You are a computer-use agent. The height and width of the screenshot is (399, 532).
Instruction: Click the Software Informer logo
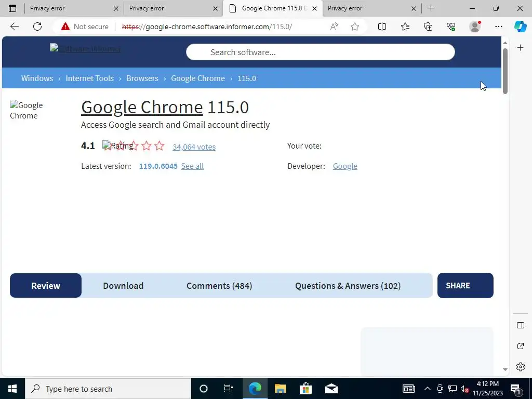pos(85,48)
